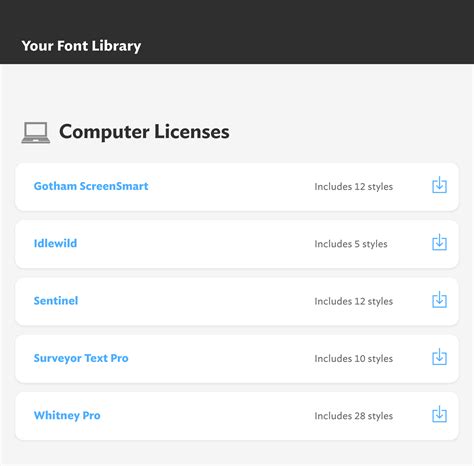The width and height of the screenshot is (474, 466).
Task: Click 'Includes 12 styles' in Gotham ScreenSmart row
Action: click(x=354, y=187)
